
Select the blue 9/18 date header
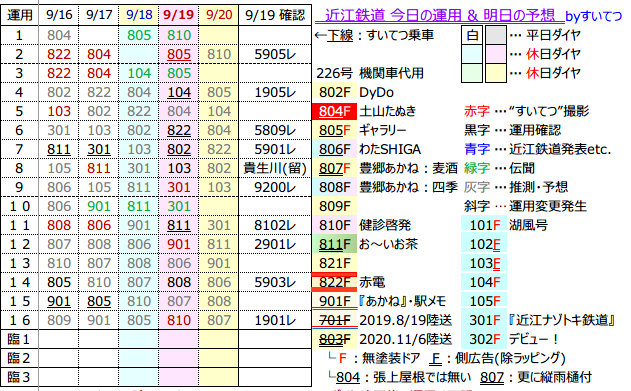tap(139, 15)
